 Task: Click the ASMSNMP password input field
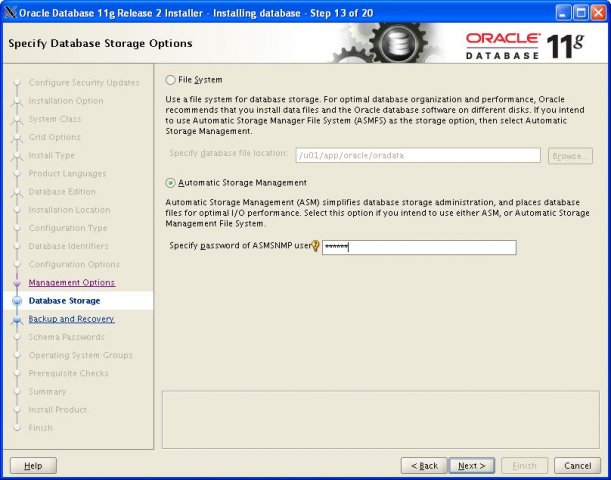419,247
